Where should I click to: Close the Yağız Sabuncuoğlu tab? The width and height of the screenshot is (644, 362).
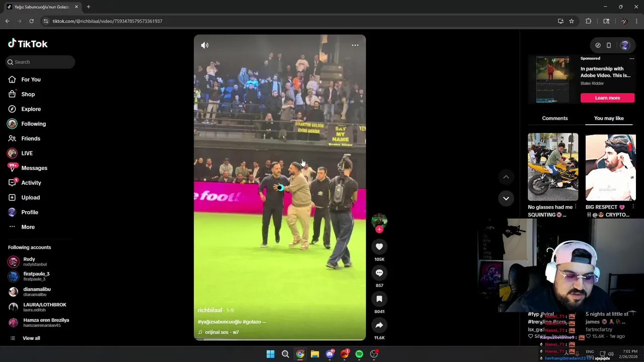76,7
